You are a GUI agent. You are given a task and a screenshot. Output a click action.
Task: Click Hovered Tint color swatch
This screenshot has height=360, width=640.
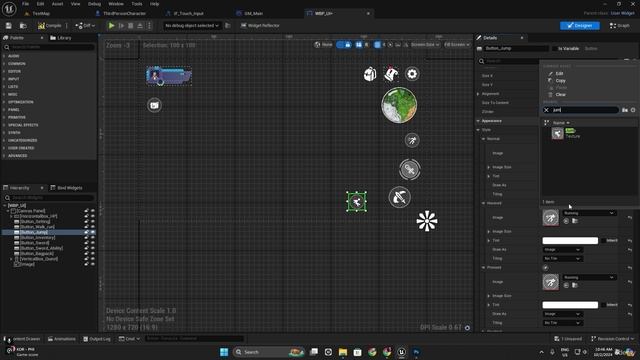tap(570, 240)
